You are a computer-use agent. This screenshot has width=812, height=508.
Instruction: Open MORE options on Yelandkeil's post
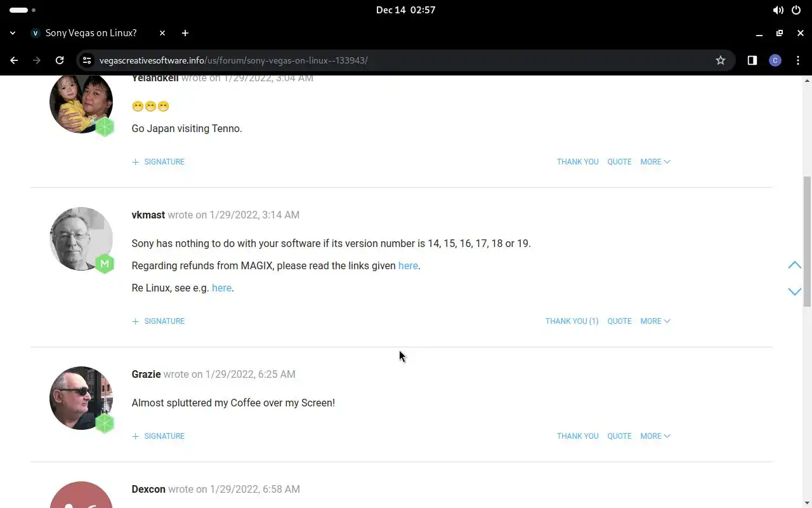pyautogui.click(x=655, y=162)
